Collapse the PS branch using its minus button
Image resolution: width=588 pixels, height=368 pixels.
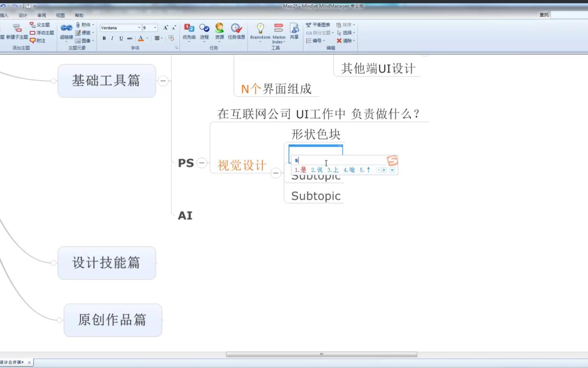point(202,163)
